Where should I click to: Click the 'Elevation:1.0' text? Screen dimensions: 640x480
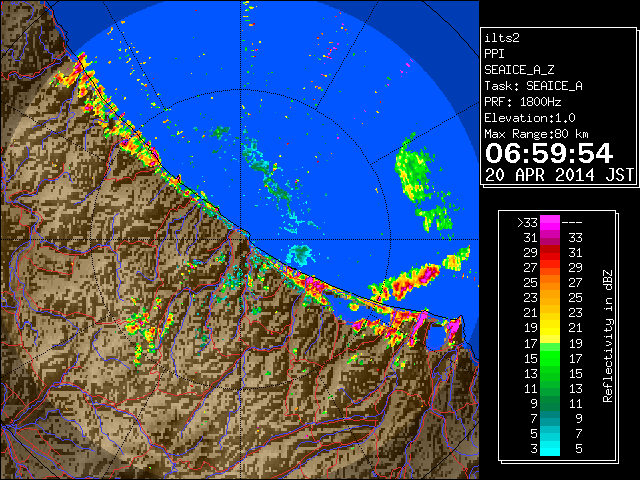pyautogui.click(x=529, y=118)
